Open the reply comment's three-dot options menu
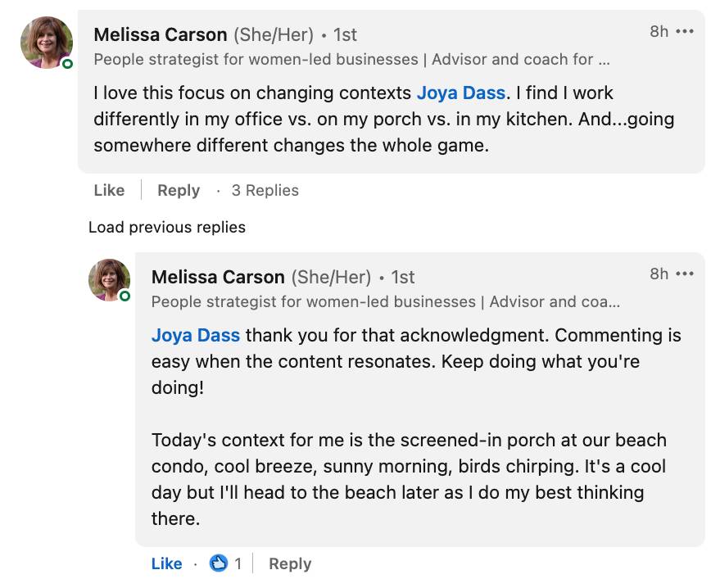This screenshot has width=720, height=588. [685, 274]
